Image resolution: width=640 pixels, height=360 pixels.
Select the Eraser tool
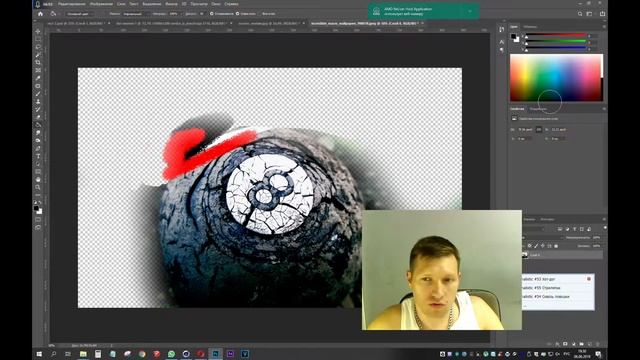point(38,117)
